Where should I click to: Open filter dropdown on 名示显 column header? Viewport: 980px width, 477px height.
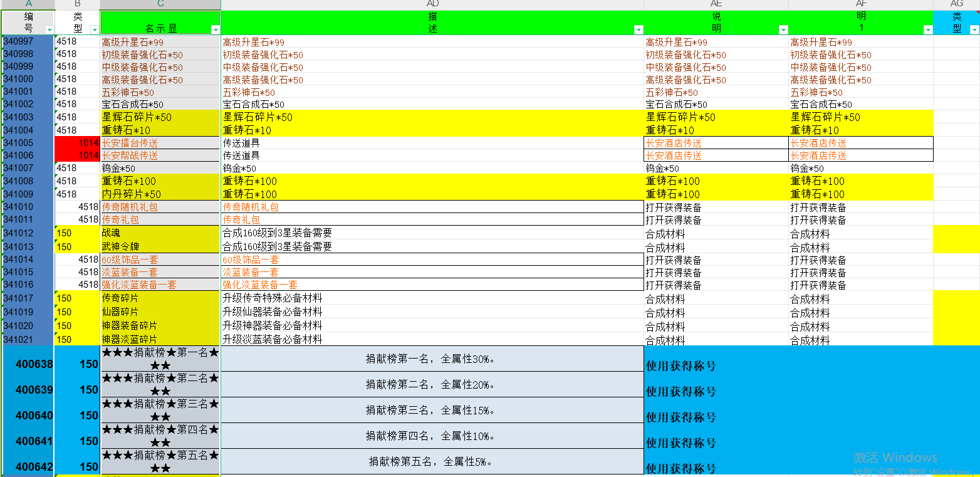click(x=216, y=29)
